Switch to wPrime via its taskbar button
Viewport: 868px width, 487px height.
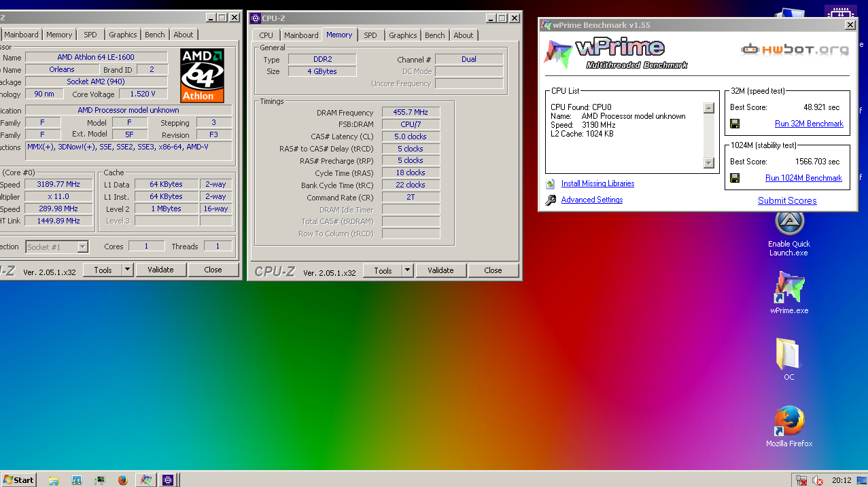pyautogui.click(x=145, y=480)
